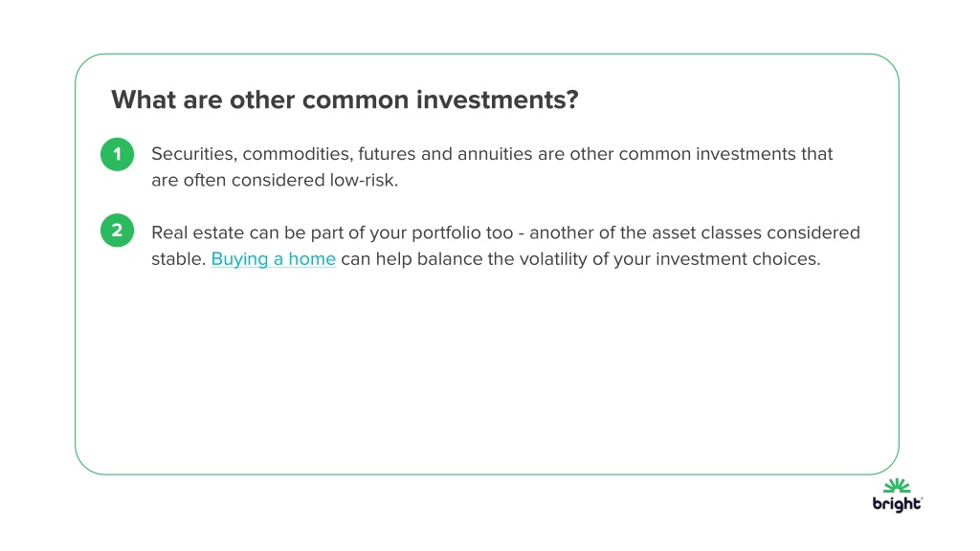Viewport: 980px width, 551px height.
Task: Click the word stable before the link
Action: (177, 258)
